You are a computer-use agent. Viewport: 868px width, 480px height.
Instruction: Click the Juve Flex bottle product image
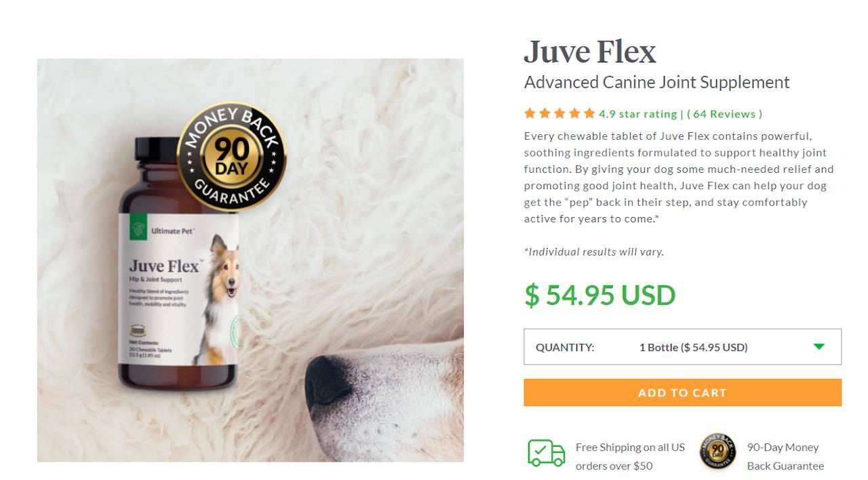click(179, 262)
